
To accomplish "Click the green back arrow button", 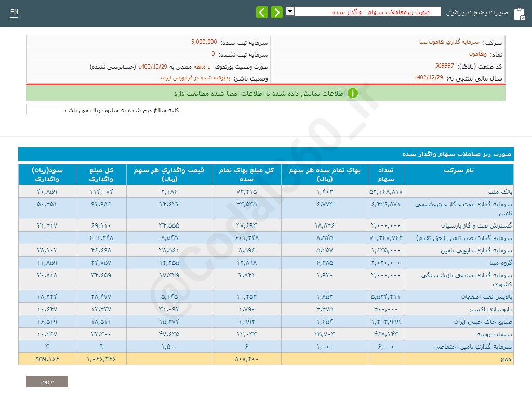I will (262, 11).
